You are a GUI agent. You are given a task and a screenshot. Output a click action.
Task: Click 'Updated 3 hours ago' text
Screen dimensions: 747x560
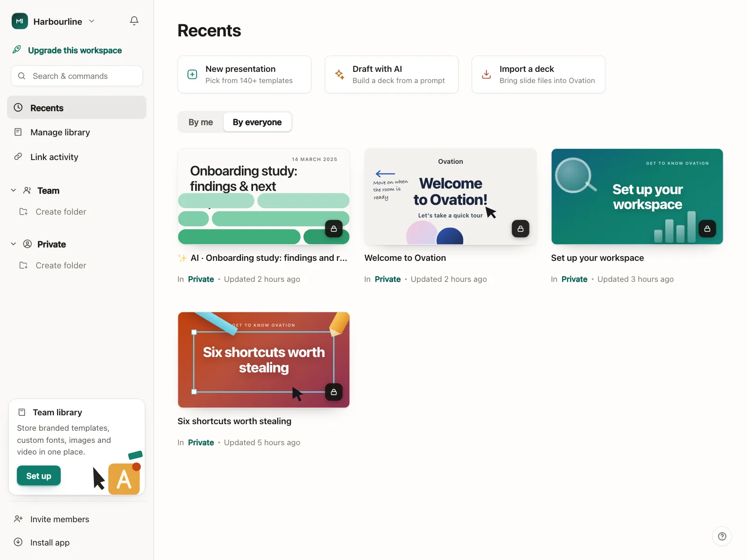point(635,279)
